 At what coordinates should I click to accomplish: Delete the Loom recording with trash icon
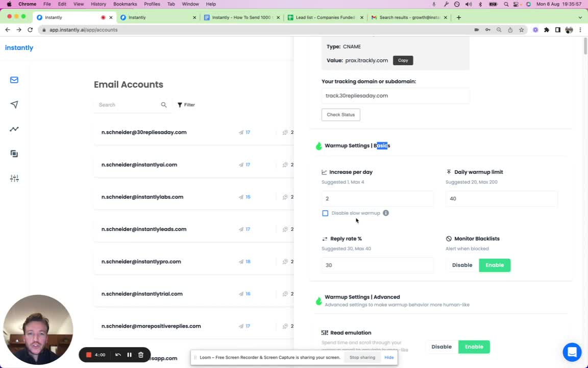pos(141,355)
